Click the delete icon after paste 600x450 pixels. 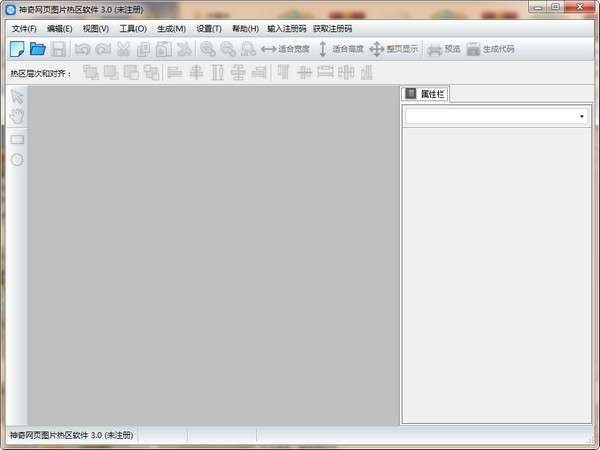(184, 49)
